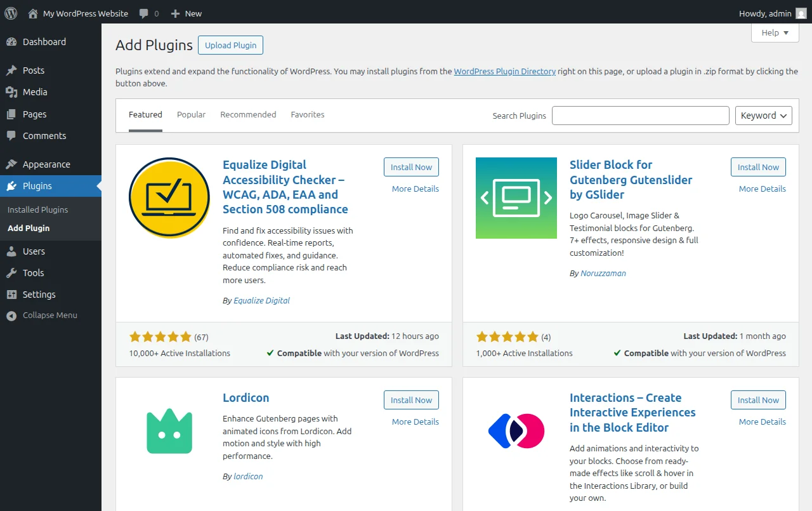The height and width of the screenshot is (511, 812).
Task: Open the Media library icon
Action: click(14, 91)
